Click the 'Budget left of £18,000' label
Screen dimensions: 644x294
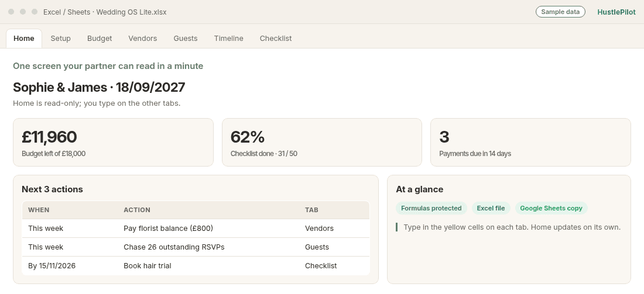click(53, 154)
